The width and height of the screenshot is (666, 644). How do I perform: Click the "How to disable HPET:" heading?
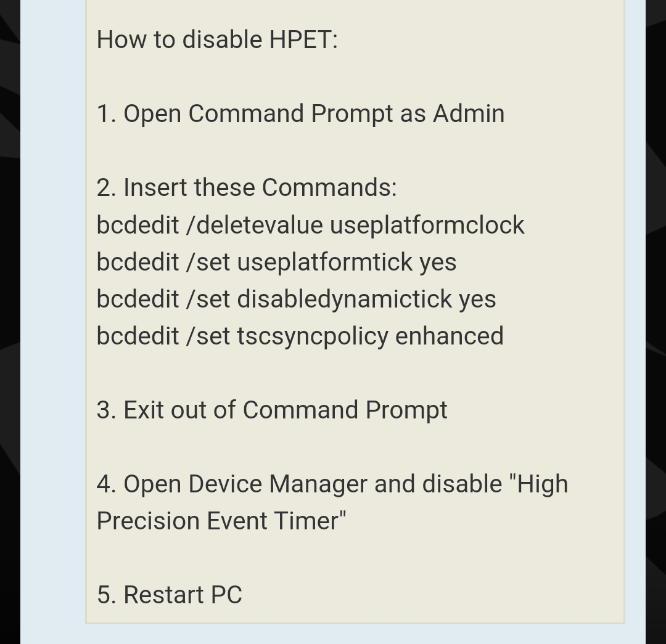click(x=217, y=39)
